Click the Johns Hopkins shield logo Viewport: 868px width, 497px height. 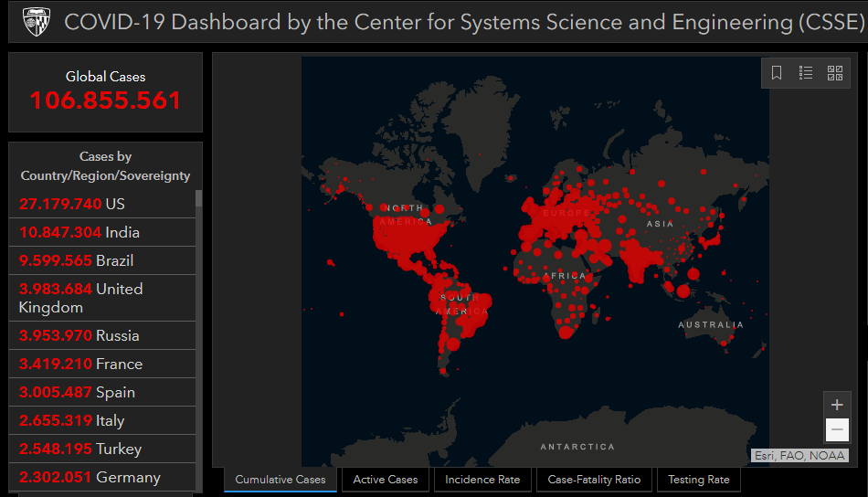[37, 22]
